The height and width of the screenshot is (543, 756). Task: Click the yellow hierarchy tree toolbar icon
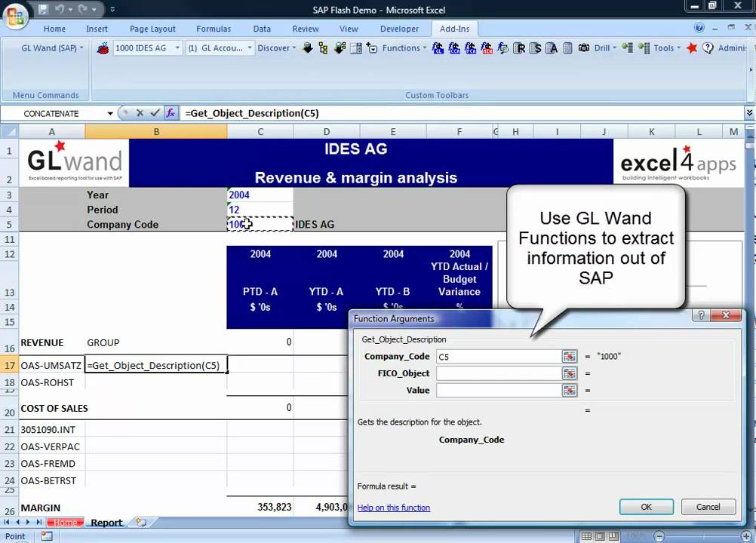coord(323,48)
